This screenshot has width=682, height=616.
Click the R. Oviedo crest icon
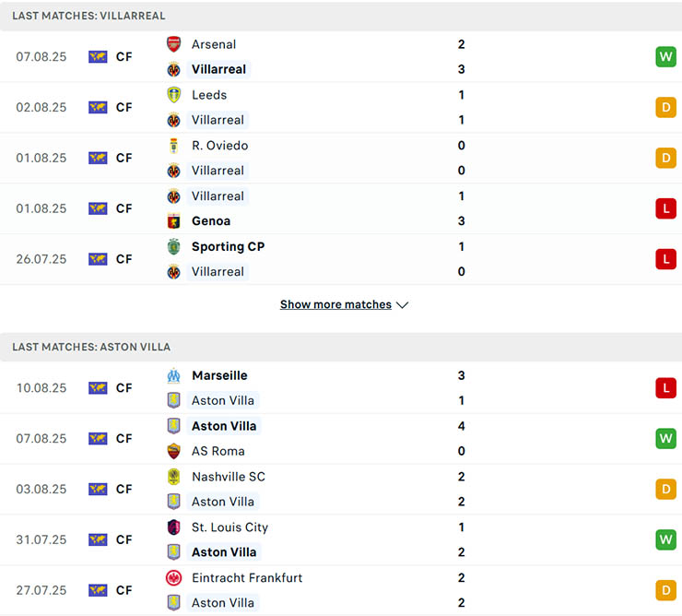(173, 146)
